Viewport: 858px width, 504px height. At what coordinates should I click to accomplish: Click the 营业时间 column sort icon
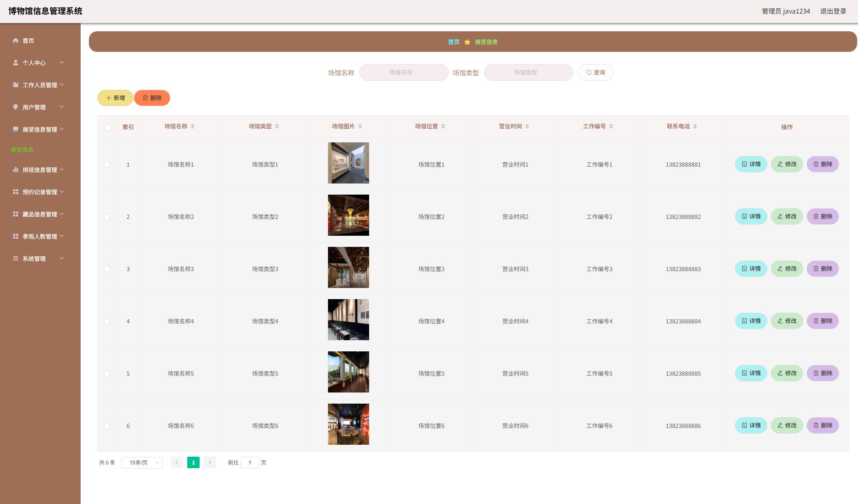(527, 126)
